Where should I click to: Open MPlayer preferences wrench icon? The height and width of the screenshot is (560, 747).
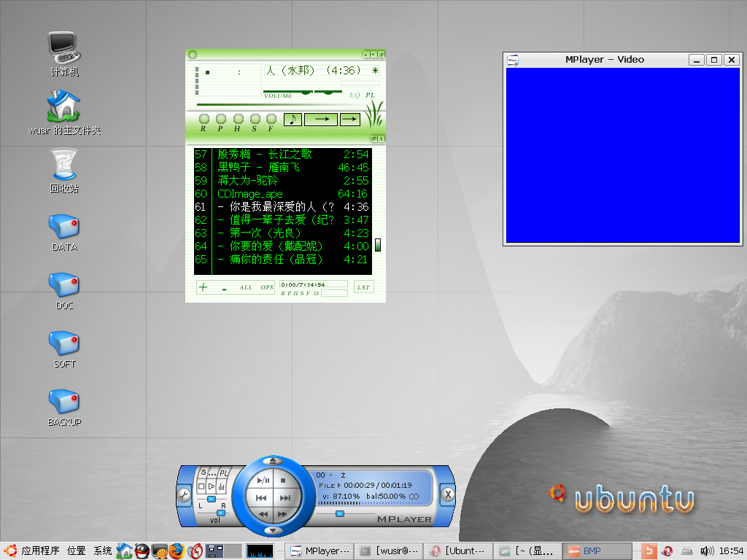(184, 495)
